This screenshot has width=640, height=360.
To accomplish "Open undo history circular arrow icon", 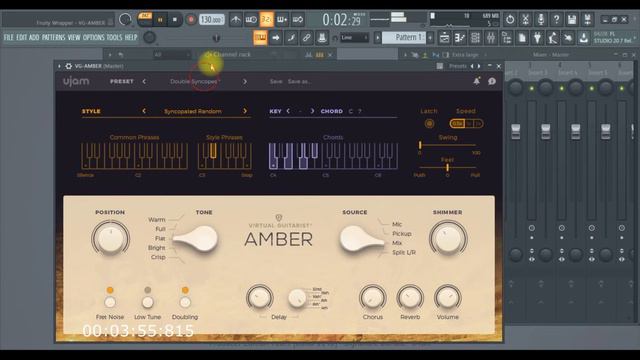I will click(510, 19).
